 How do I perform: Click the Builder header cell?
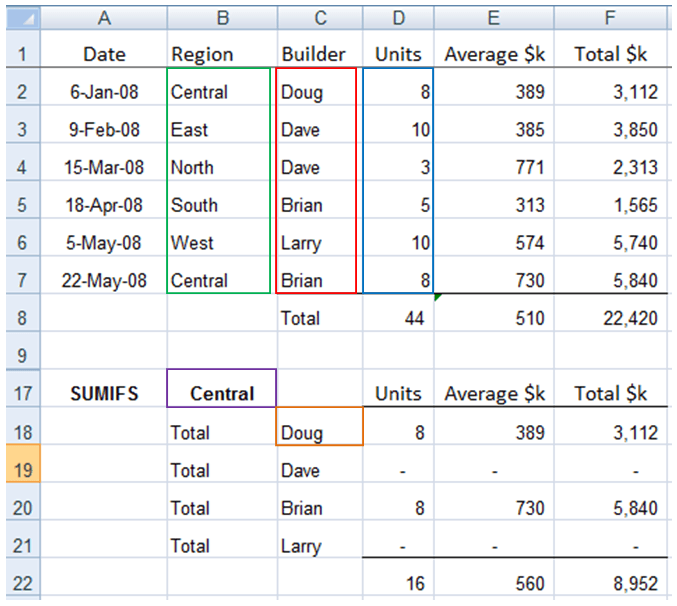tap(320, 48)
